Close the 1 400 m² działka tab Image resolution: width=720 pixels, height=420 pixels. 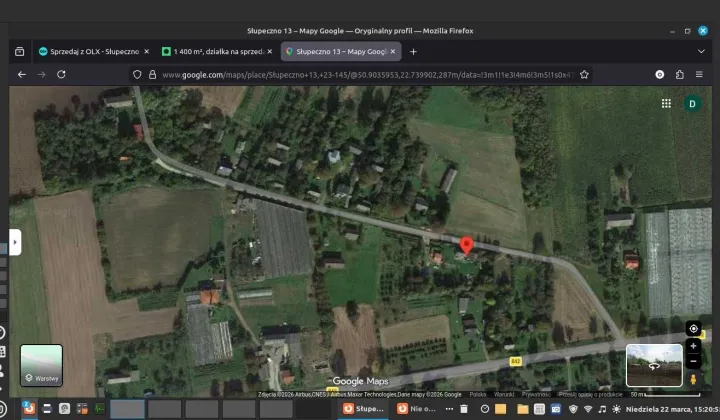[270, 51]
